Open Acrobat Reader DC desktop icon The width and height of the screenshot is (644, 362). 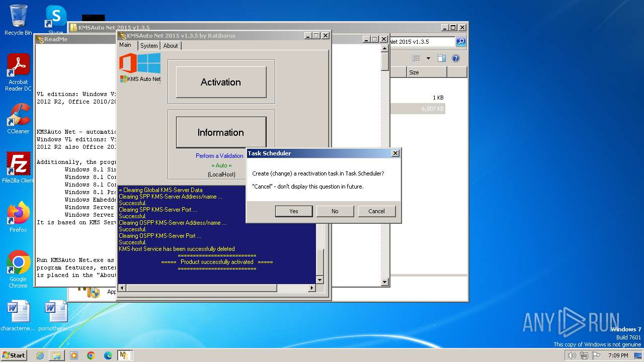[x=18, y=72]
